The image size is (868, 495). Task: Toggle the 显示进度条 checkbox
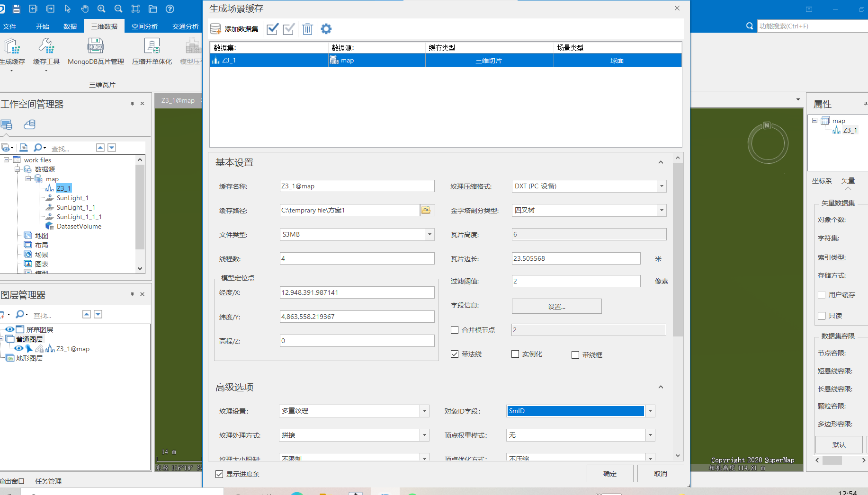219,474
